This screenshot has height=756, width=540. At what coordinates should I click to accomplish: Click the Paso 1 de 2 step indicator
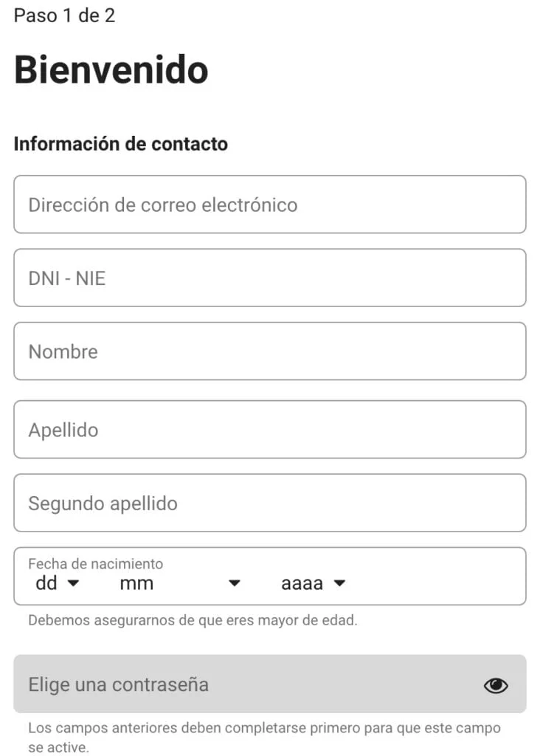click(64, 16)
